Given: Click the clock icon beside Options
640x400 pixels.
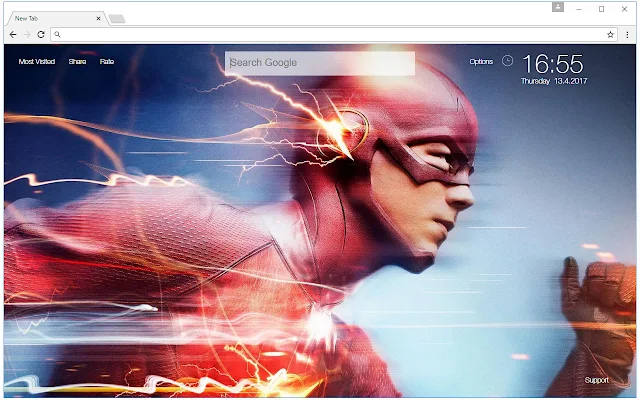Looking at the screenshot, I should 507,61.
